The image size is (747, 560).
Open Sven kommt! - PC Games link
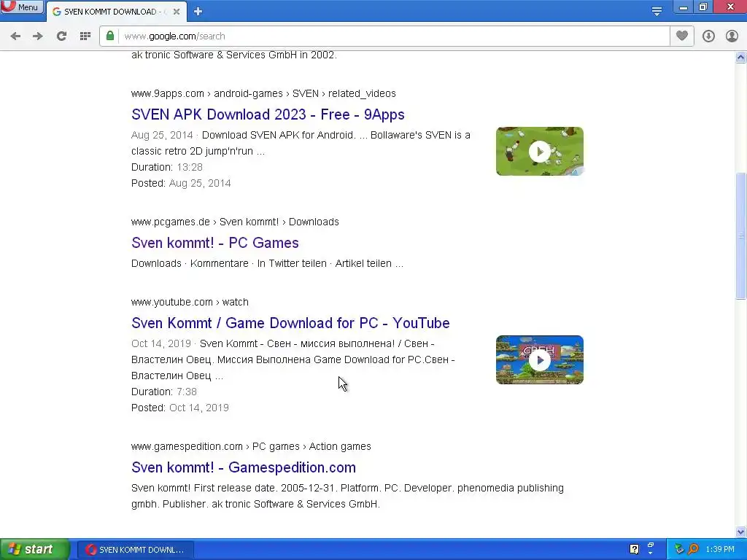[215, 243]
